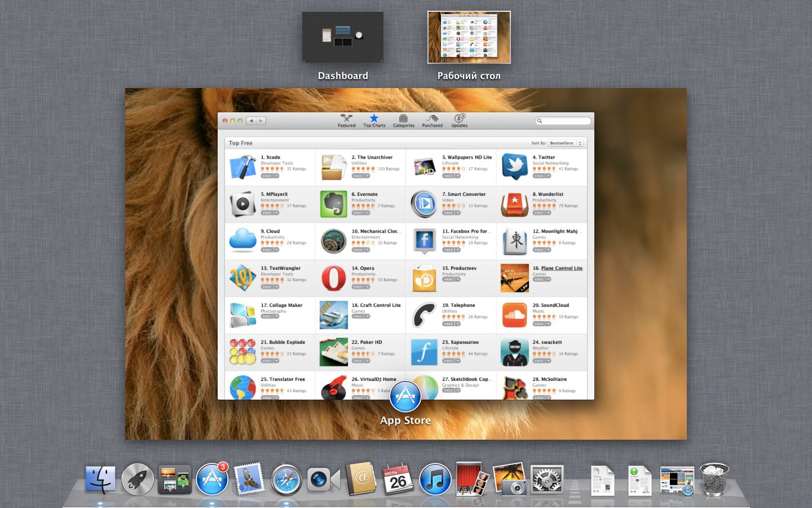This screenshot has width=812, height=508.
Task: Click the Twitter bird app icon
Action: click(x=515, y=167)
